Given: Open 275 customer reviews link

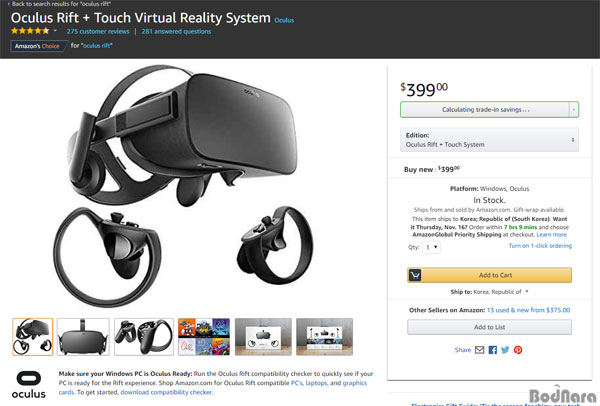Looking at the screenshot, I should 98,31.
